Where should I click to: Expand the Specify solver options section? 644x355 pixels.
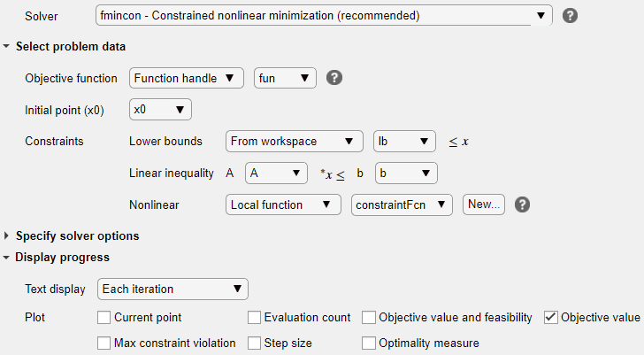coord(8,236)
